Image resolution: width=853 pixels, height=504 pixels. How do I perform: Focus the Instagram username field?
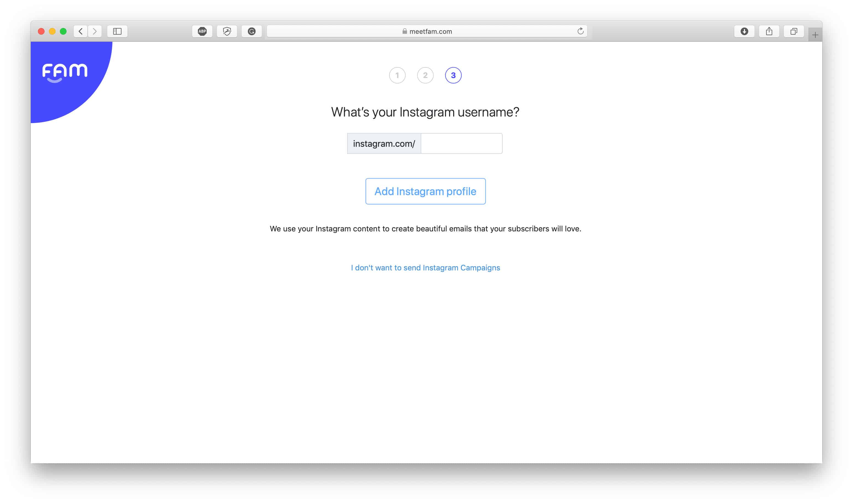pyautogui.click(x=462, y=144)
